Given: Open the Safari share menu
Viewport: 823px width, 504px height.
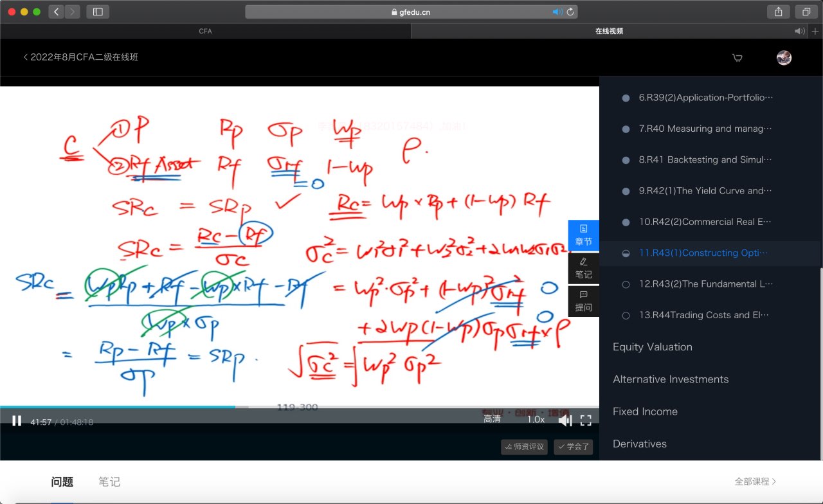Looking at the screenshot, I should (x=778, y=12).
